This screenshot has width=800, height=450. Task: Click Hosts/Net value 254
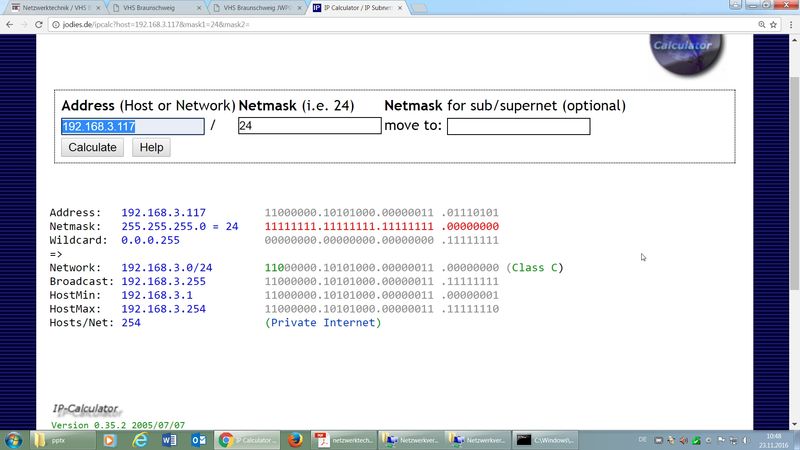(x=131, y=322)
